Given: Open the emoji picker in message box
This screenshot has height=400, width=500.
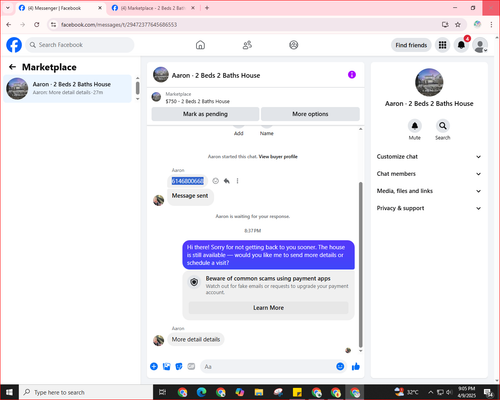Looking at the screenshot, I should coord(340,367).
